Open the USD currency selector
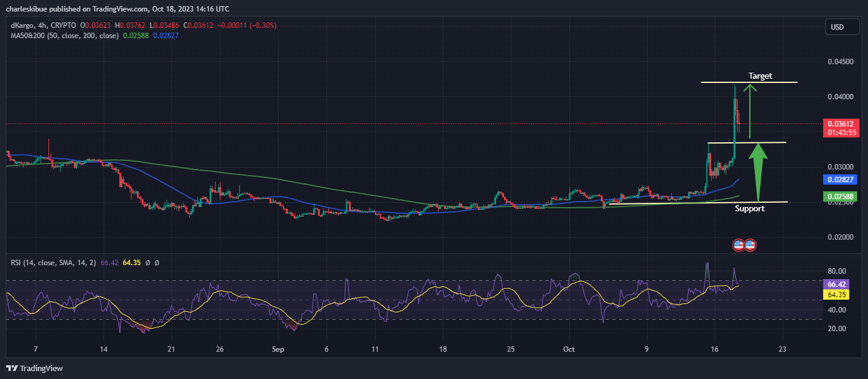Image resolution: width=868 pixels, height=379 pixels. (x=843, y=27)
